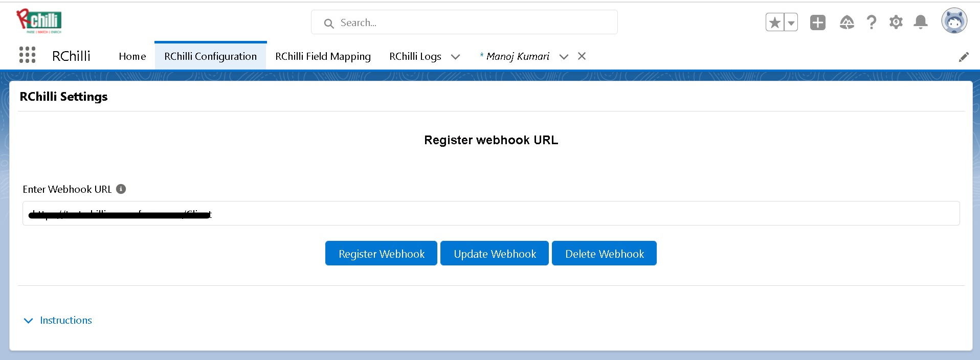Open the RChilli Logs tab
Screen dimensions: 980x360
(x=415, y=56)
